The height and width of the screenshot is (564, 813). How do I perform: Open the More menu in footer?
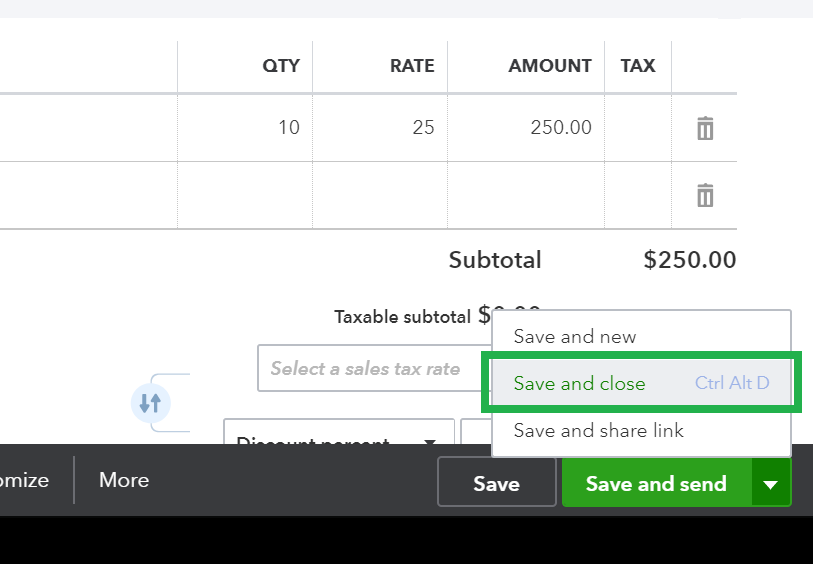tap(124, 480)
